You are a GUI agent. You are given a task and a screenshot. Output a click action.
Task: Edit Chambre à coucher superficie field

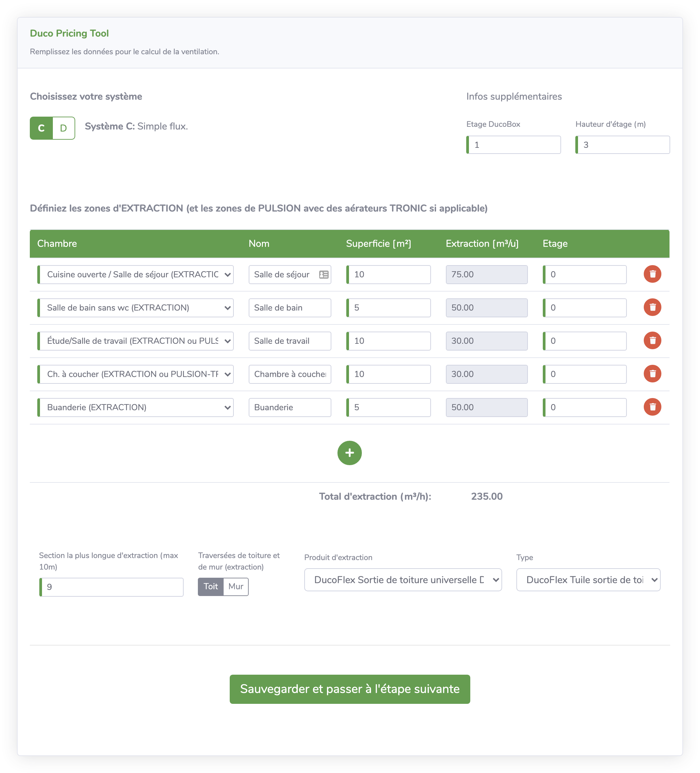point(389,374)
